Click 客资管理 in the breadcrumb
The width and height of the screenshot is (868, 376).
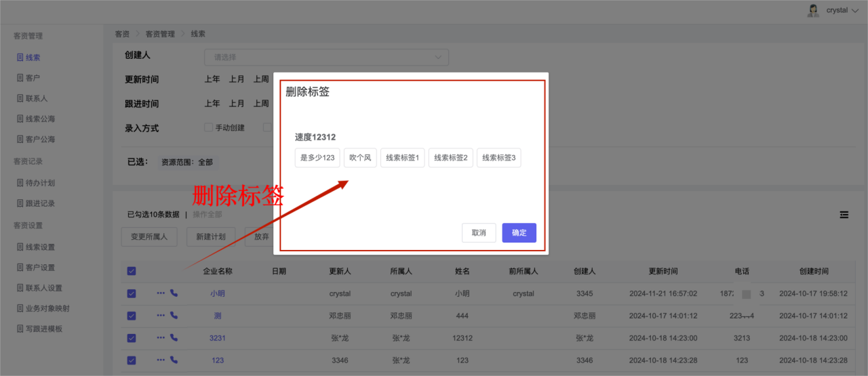point(160,33)
